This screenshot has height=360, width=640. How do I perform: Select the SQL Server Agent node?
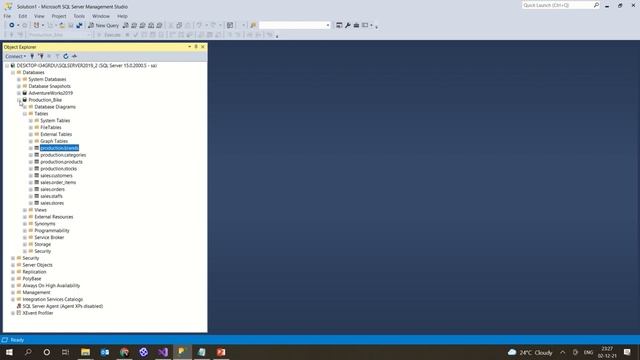(x=62, y=306)
